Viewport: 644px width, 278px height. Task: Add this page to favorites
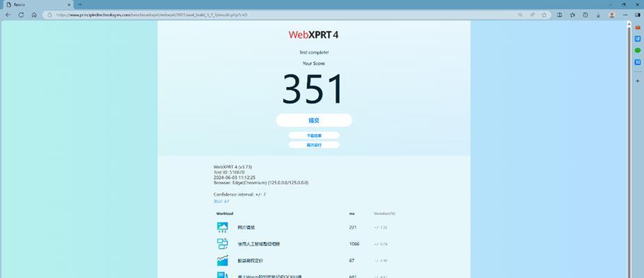pos(544,15)
